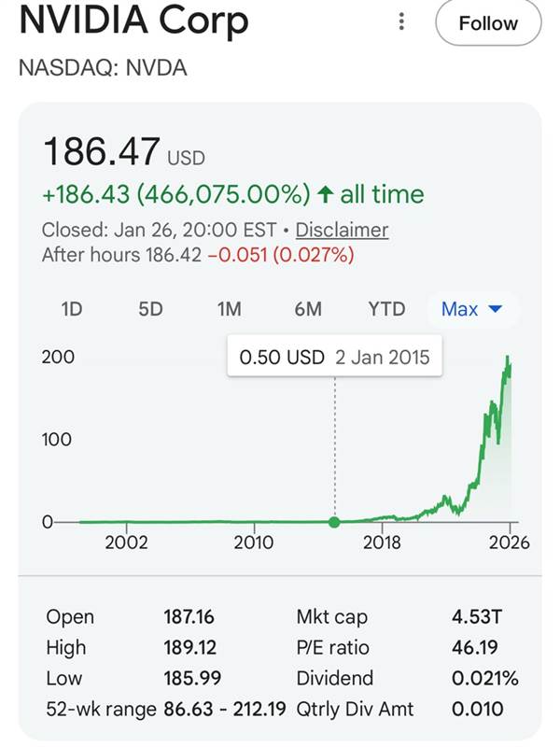Click the P/E ratio label

click(332, 647)
